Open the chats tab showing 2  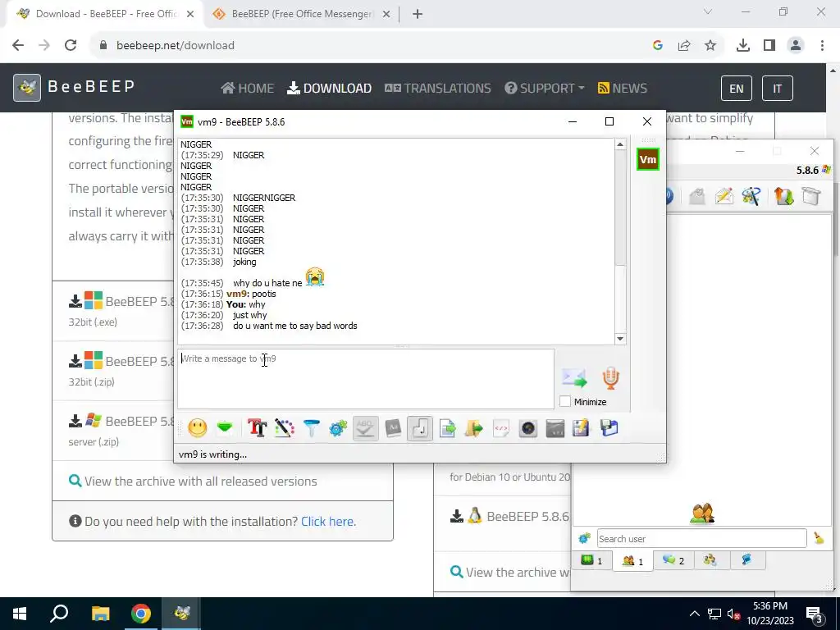[x=673, y=560]
